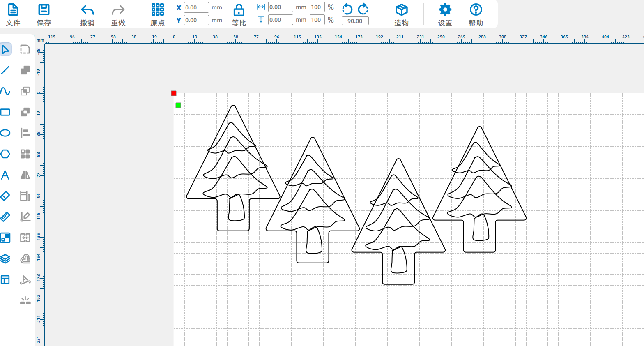Open the 帮助 help menu
Viewport: 644px width, 346px height.
pos(476,15)
